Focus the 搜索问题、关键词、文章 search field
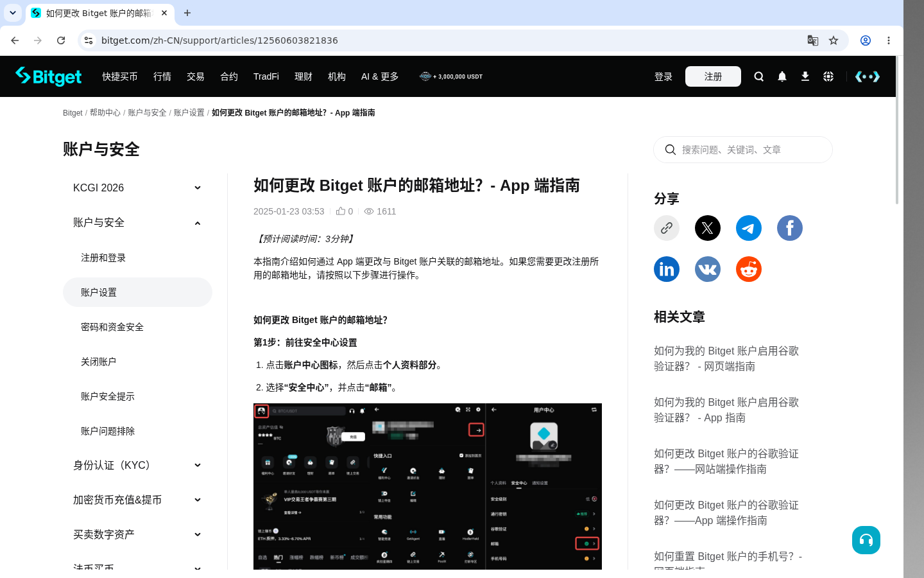Image resolution: width=924 pixels, height=578 pixels. 743,150
